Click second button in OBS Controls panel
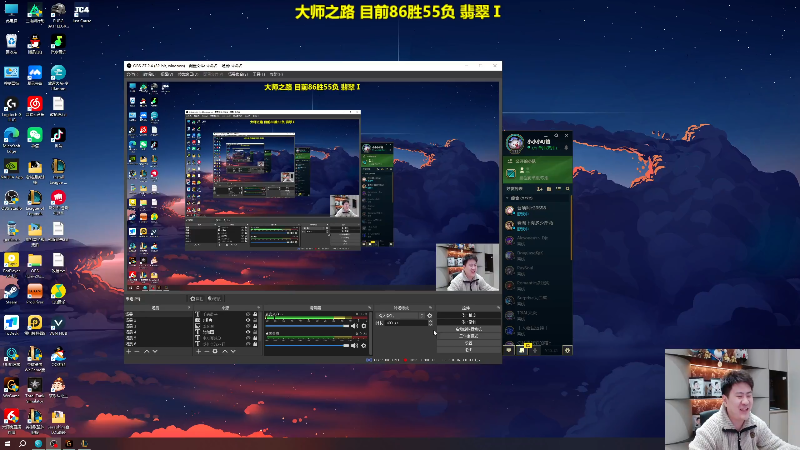The image size is (800, 450). point(469,322)
